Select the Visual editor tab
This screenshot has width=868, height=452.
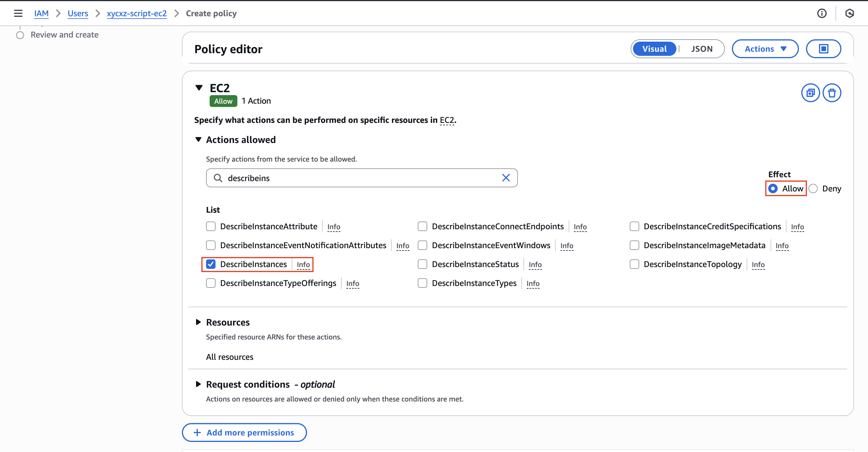[654, 49]
